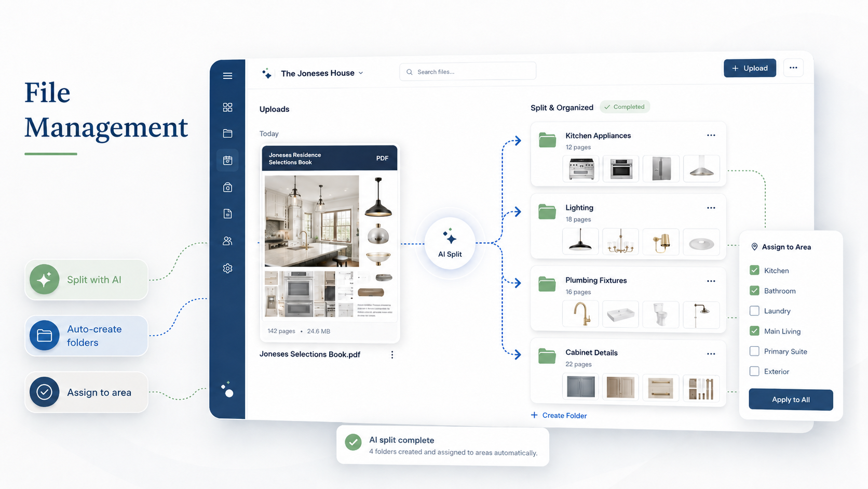The width and height of the screenshot is (868, 489).
Task: Check the Laundry checkbox
Action: click(754, 311)
